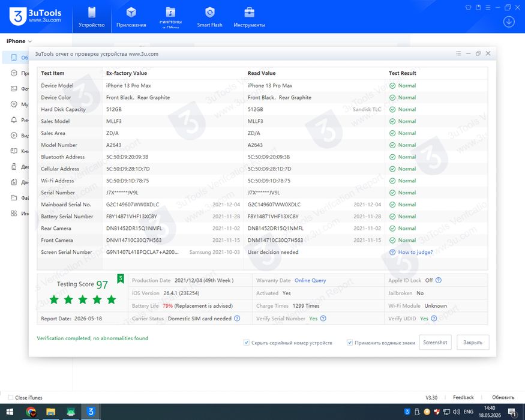525x420 pixels.
Task: Click the 79% battery life value
Action: pos(167,306)
